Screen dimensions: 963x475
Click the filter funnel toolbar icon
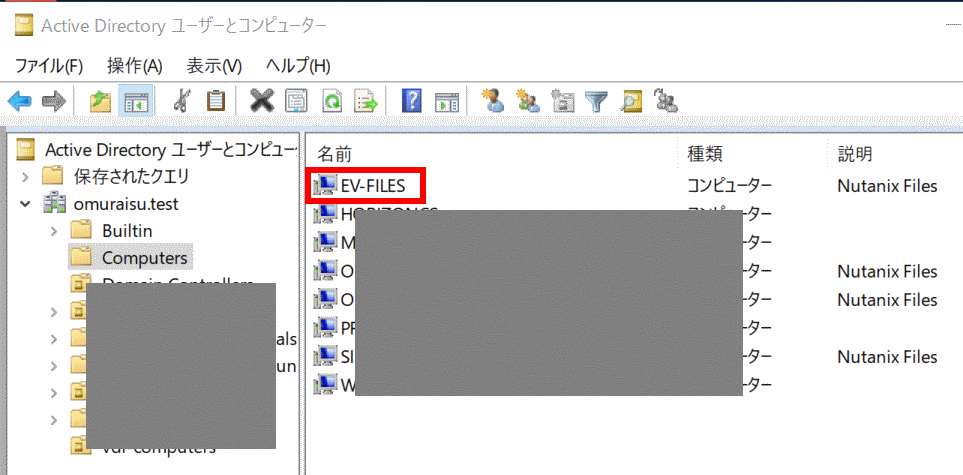(596, 101)
